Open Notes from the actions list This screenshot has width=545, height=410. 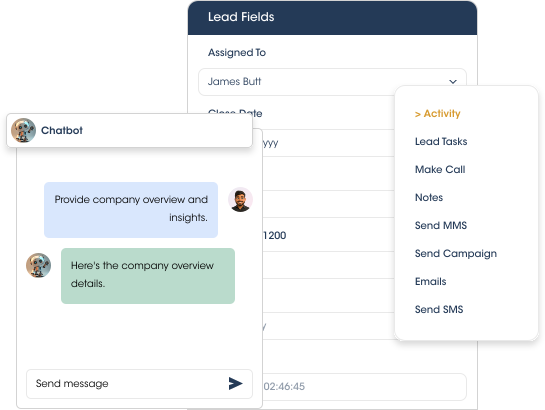(429, 197)
